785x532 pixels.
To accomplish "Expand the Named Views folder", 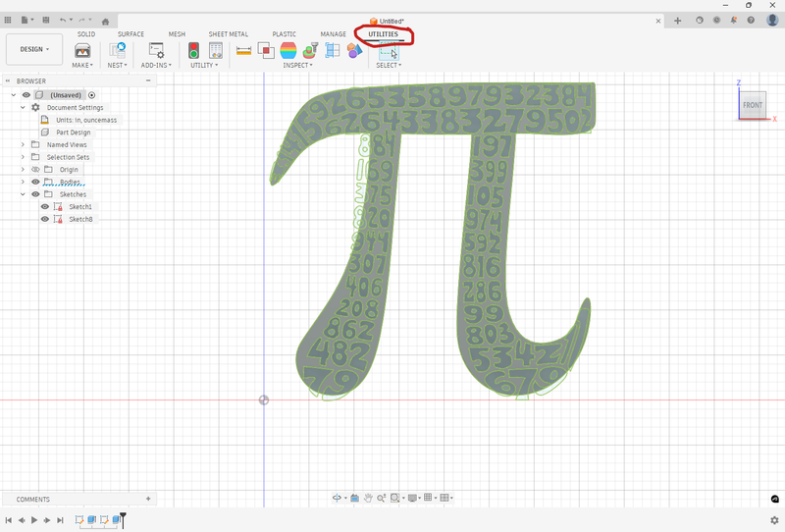I will tap(23, 144).
